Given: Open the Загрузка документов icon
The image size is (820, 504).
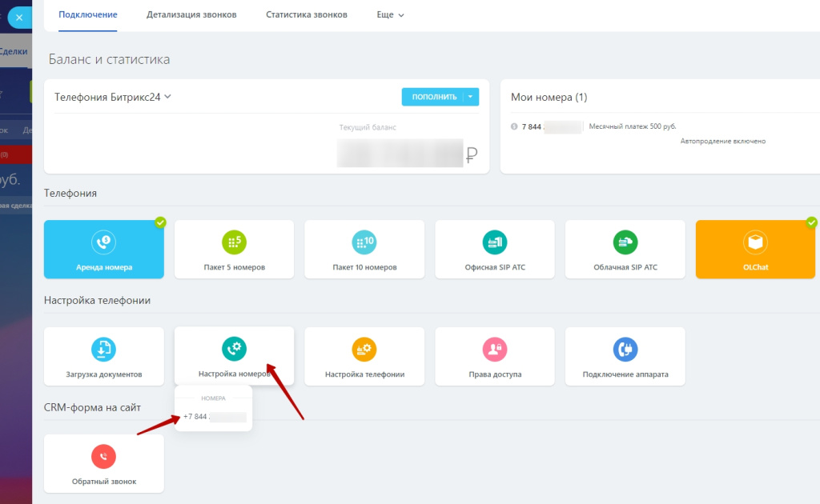Looking at the screenshot, I should click(104, 349).
